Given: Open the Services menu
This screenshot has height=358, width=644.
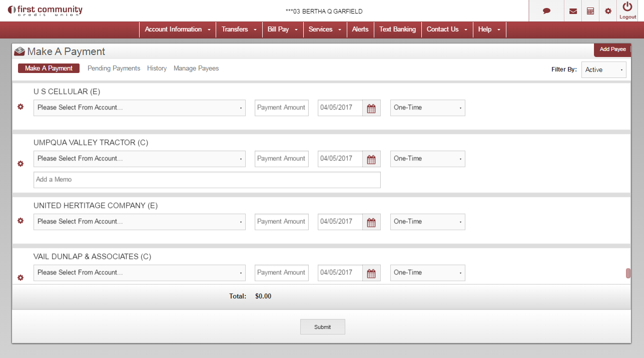Looking at the screenshot, I should tap(325, 29).
